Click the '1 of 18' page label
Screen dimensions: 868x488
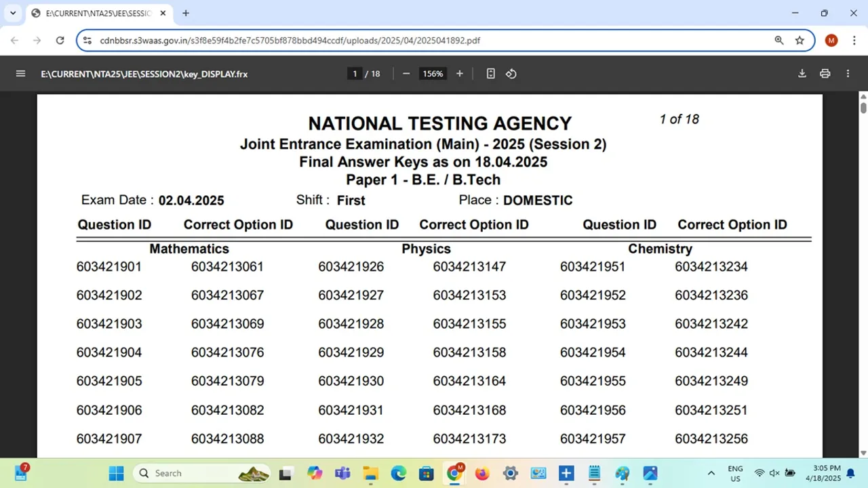point(679,119)
